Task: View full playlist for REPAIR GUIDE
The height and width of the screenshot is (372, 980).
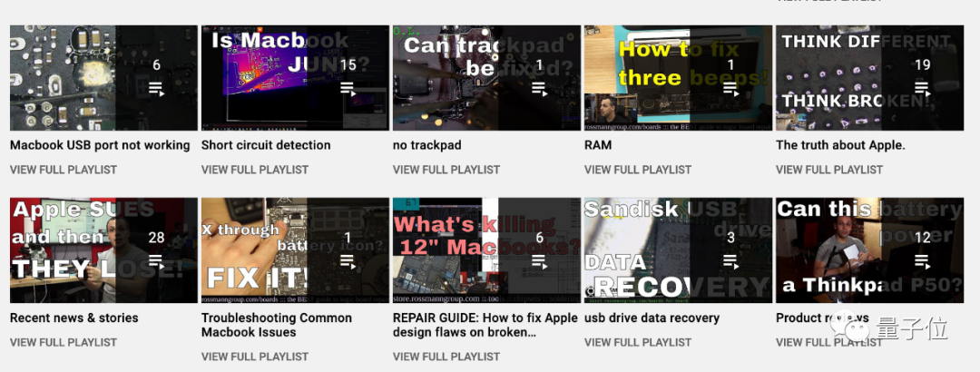Action: point(446,357)
